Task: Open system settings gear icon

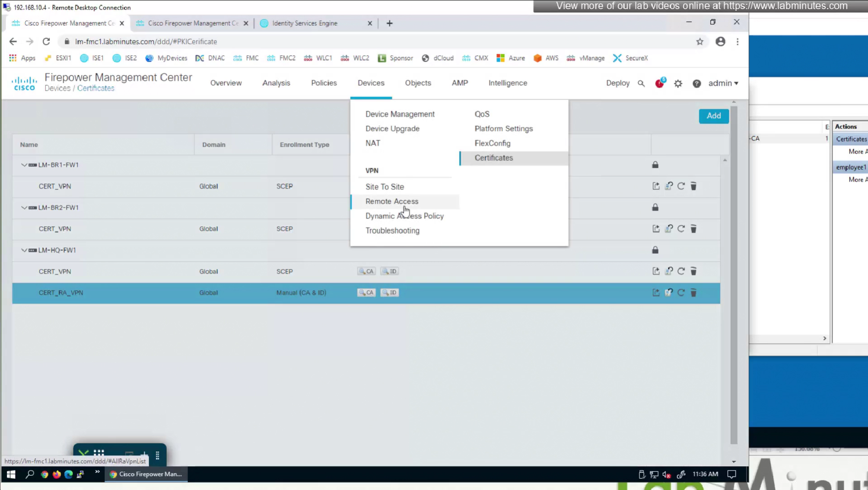Action: [x=678, y=83]
